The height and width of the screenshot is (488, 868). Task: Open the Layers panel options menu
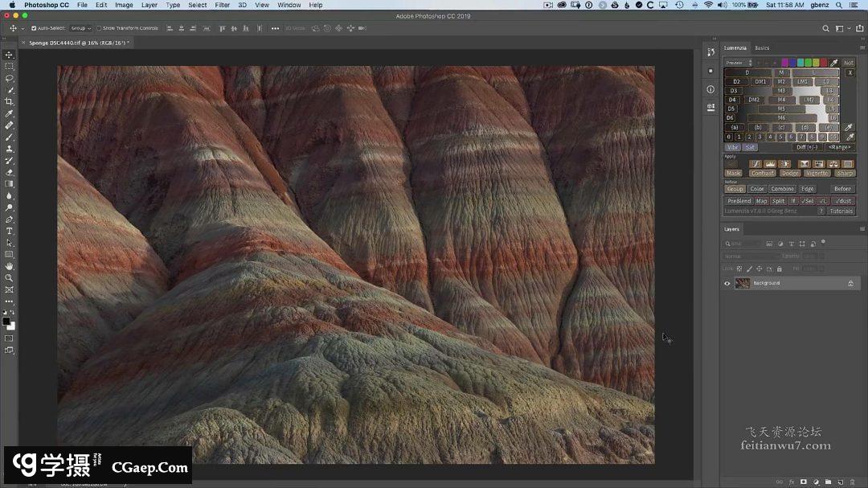(x=862, y=229)
